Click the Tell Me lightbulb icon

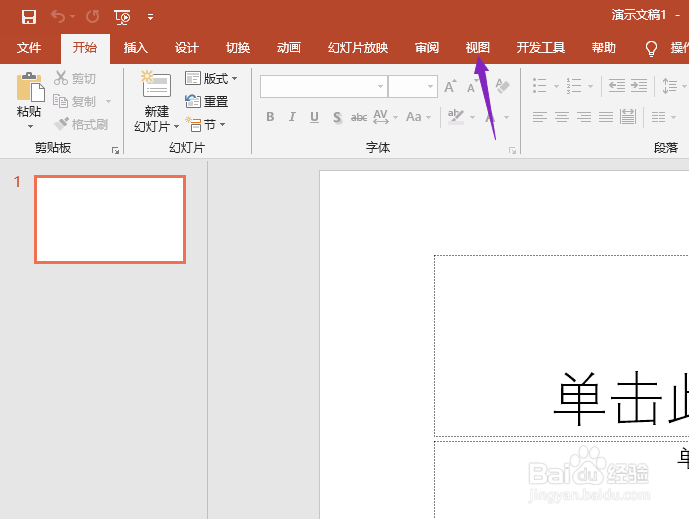coord(651,48)
